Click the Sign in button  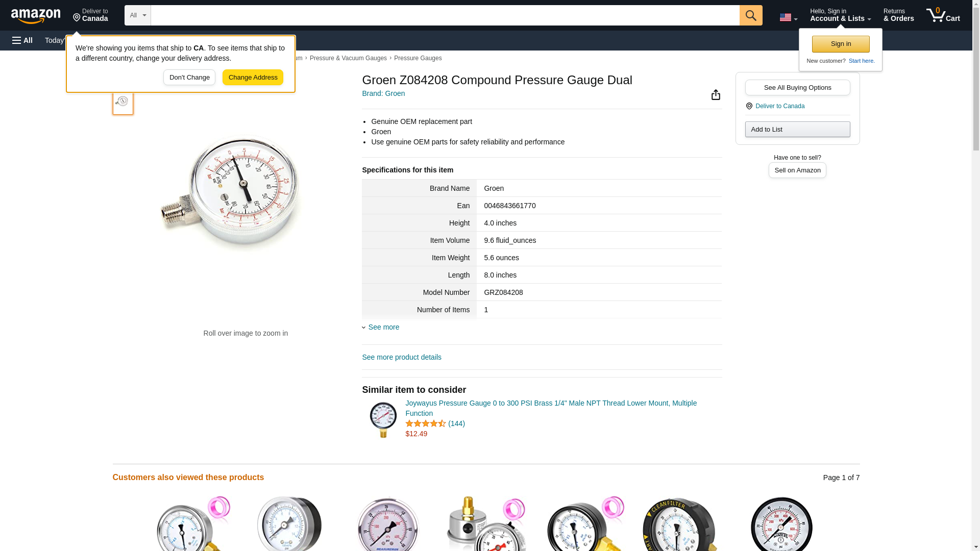click(x=840, y=44)
